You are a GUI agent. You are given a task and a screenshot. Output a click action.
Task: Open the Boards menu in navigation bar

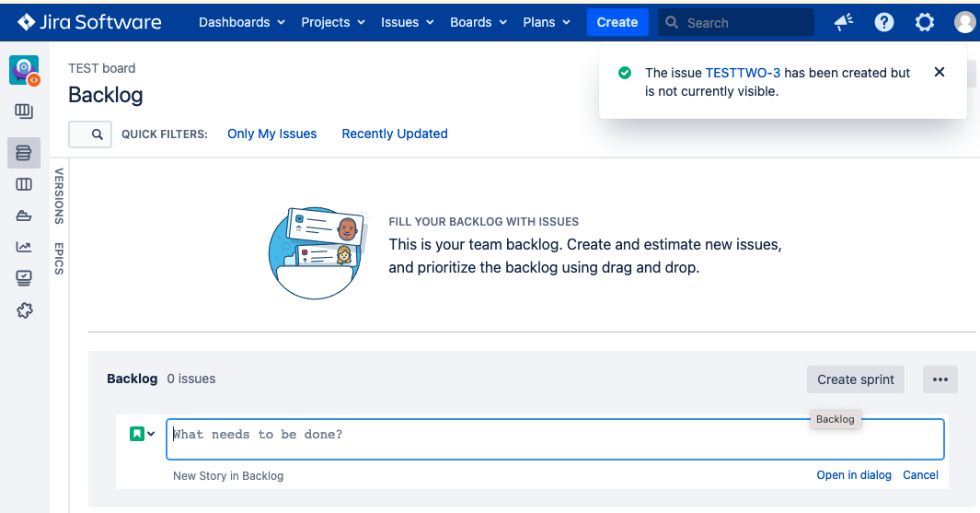(478, 22)
